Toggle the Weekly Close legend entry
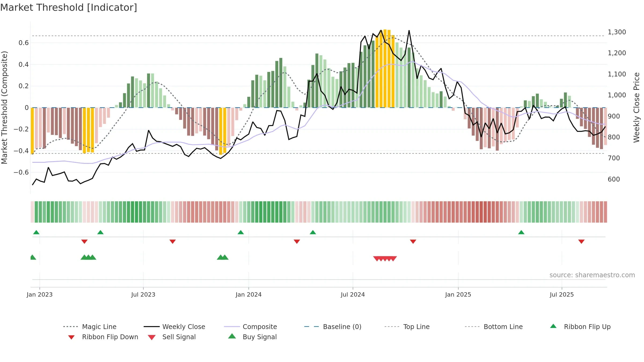The image size is (644, 362). (174, 327)
